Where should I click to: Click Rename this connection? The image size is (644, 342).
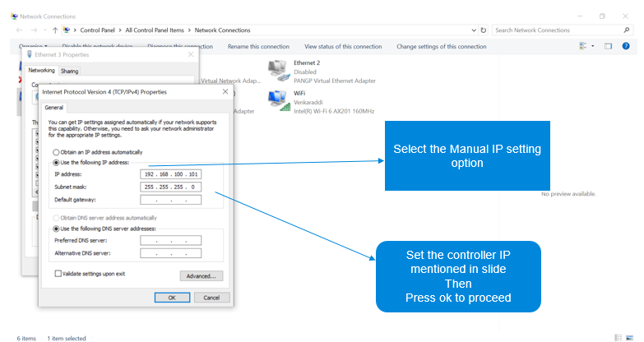(258, 46)
